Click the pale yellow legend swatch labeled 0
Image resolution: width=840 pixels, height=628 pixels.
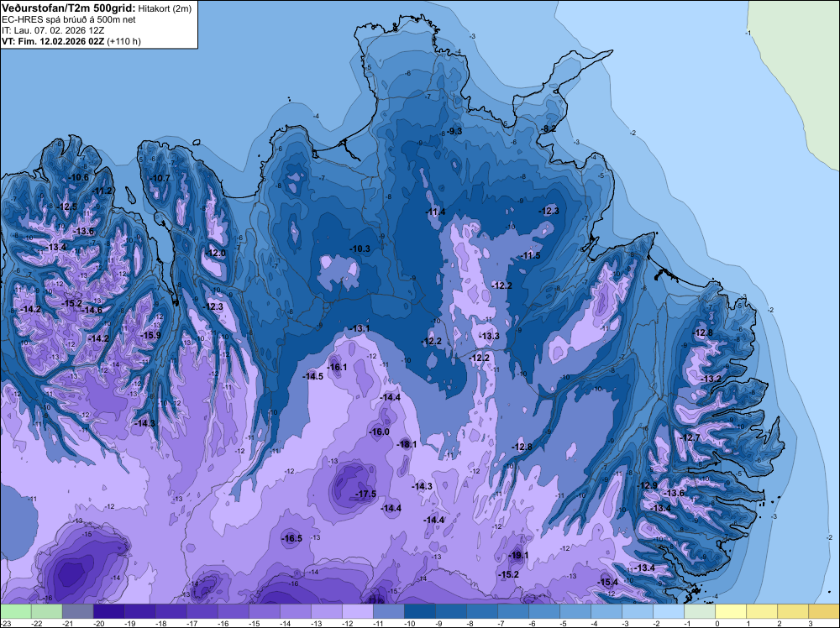coord(731,611)
